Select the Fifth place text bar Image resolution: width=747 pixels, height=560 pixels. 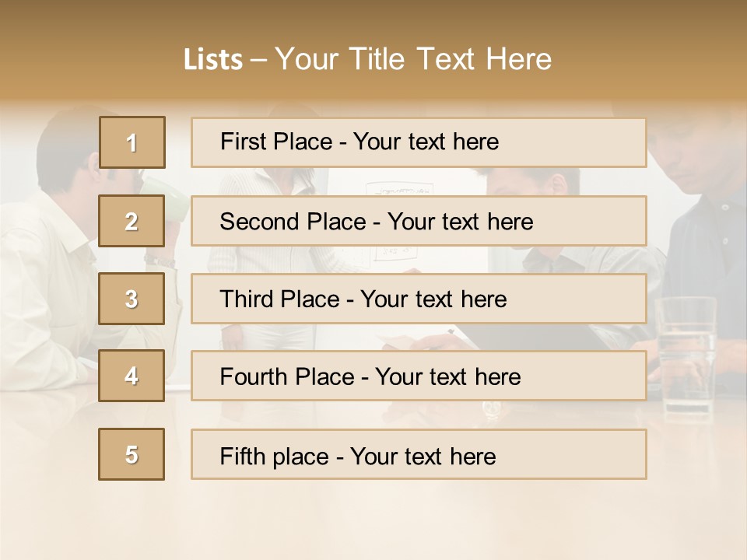[419, 454]
